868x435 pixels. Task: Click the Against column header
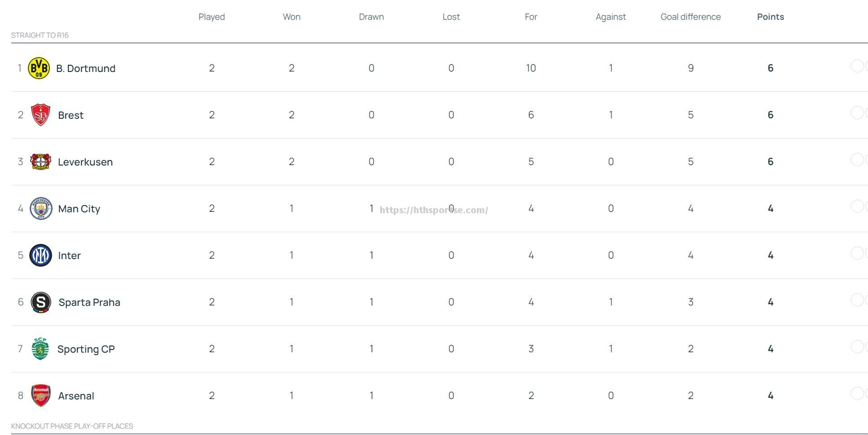[611, 17]
